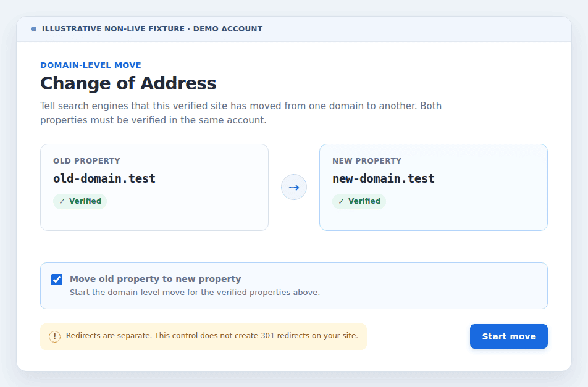Click the Redirects are separate notice text

(212, 336)
